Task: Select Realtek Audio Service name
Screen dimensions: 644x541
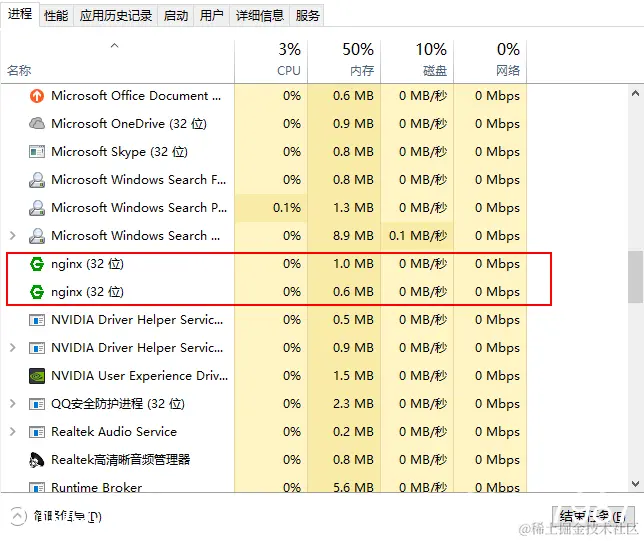Action: [114, 432]
